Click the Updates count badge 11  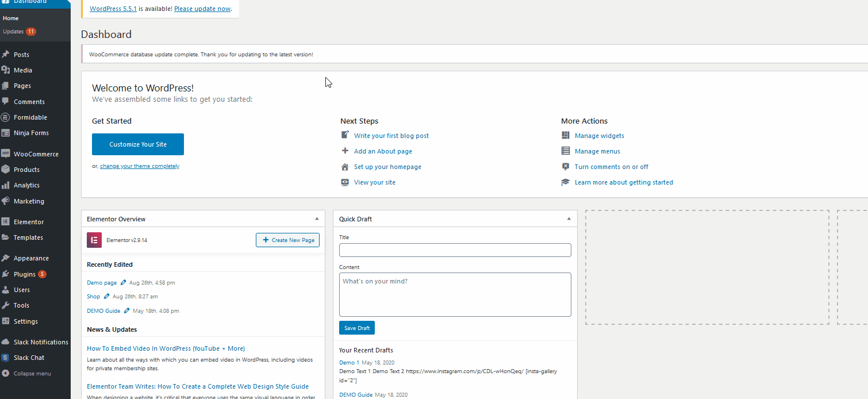point(31,32)
